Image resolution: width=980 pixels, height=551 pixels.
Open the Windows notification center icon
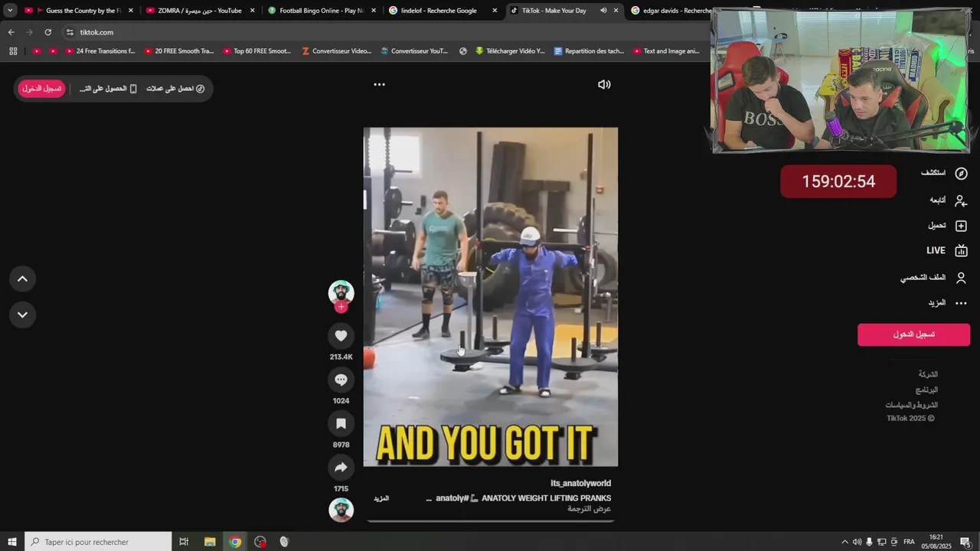click(x=965, y=542)
